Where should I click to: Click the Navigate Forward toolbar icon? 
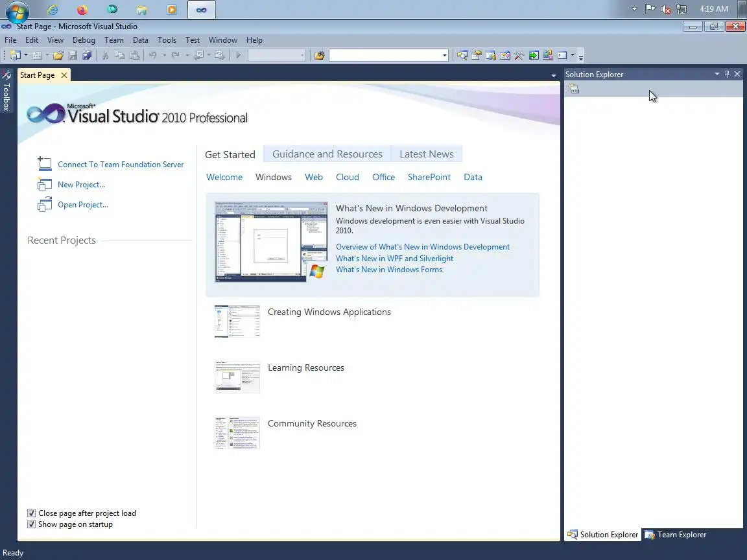[220, 55]
